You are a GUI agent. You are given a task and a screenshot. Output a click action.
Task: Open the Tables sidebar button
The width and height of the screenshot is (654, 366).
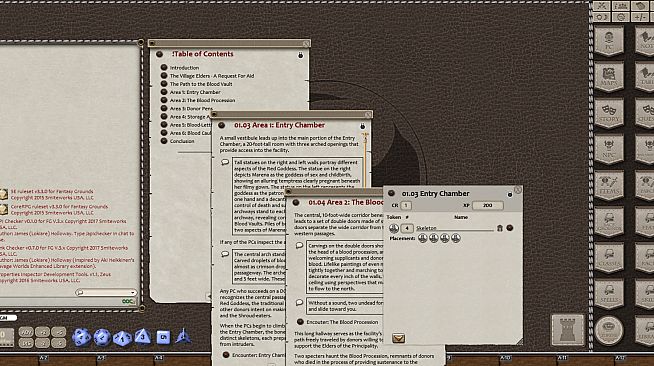(645, 77)
